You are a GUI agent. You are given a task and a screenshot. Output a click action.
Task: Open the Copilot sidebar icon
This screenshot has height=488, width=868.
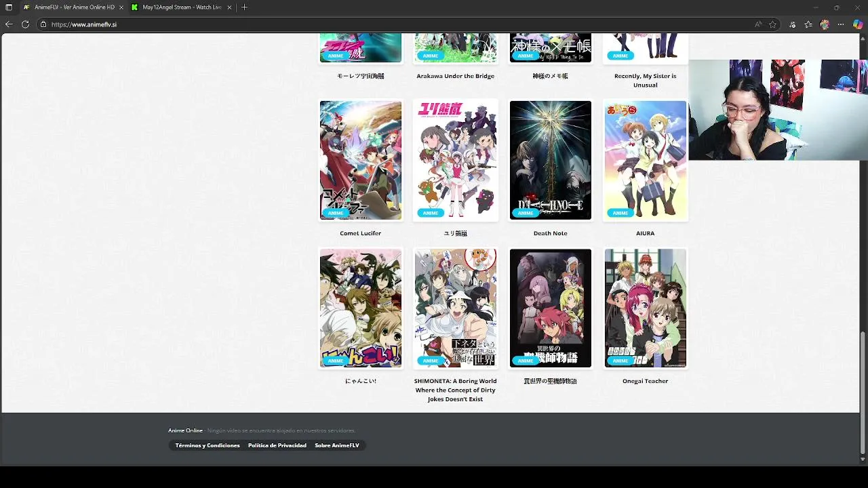coord(858,24)
